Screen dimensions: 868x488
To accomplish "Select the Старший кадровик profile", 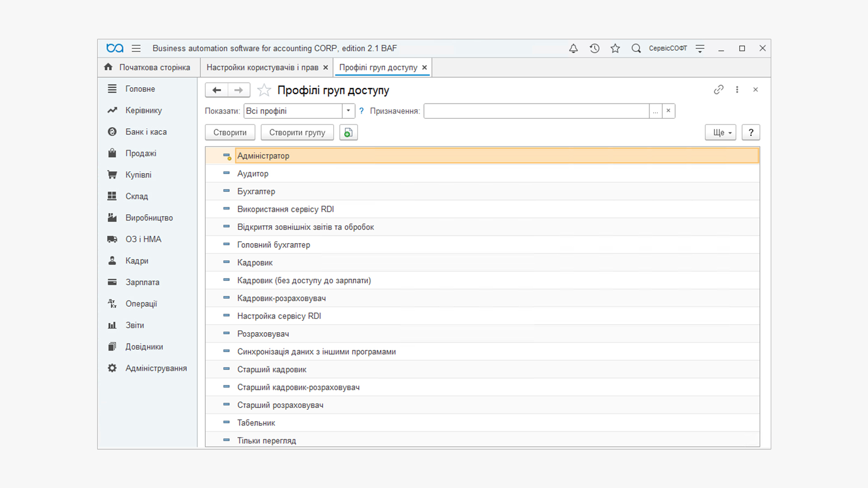I will (x=482, y=370).
